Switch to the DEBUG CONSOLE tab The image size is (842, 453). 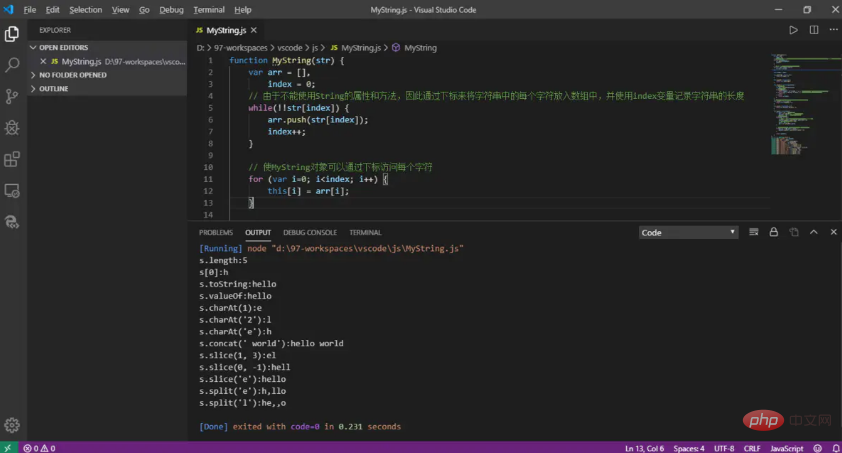pos(309,232)
